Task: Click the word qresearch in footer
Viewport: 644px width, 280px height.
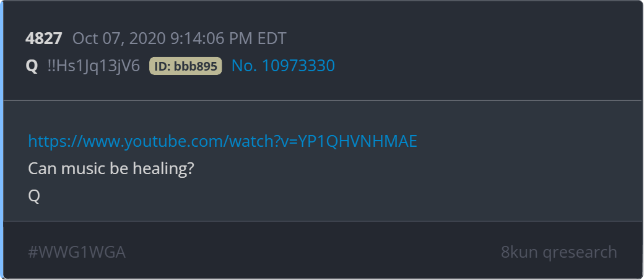Action: click(580, 253)
